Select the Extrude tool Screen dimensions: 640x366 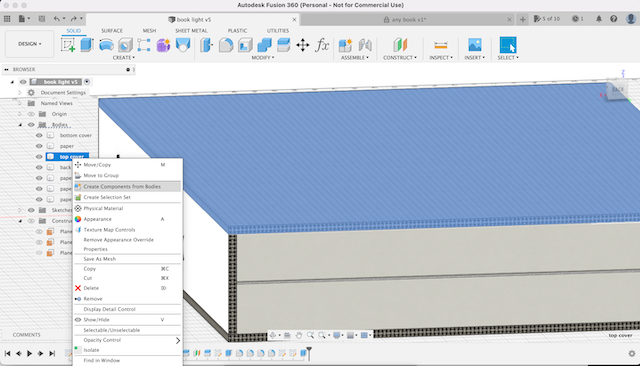pyautogui.click(x=87, y=45)
